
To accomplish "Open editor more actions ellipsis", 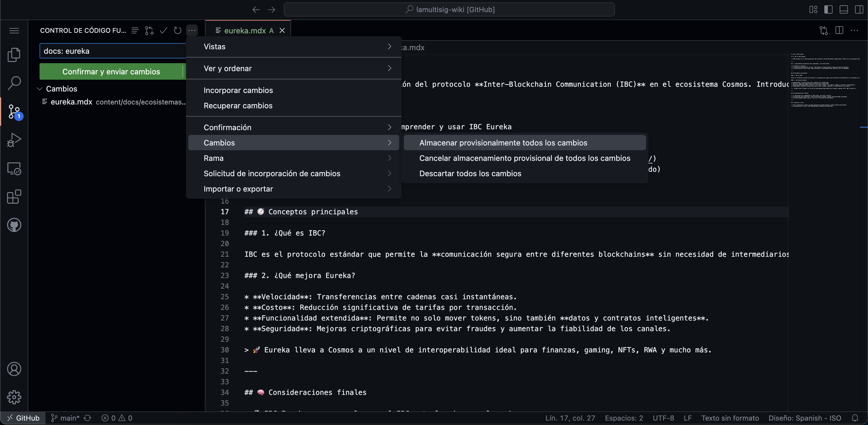I will point(854,31).
